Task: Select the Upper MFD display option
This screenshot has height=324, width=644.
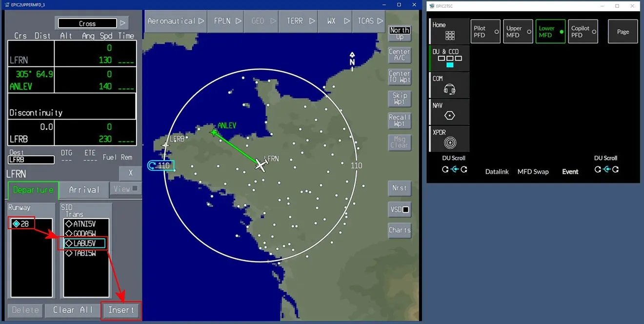Action: coord(518,31)
